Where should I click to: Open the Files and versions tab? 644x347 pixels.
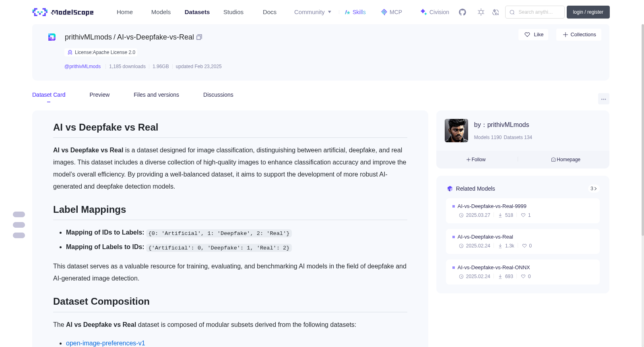(x=156, y=95)
